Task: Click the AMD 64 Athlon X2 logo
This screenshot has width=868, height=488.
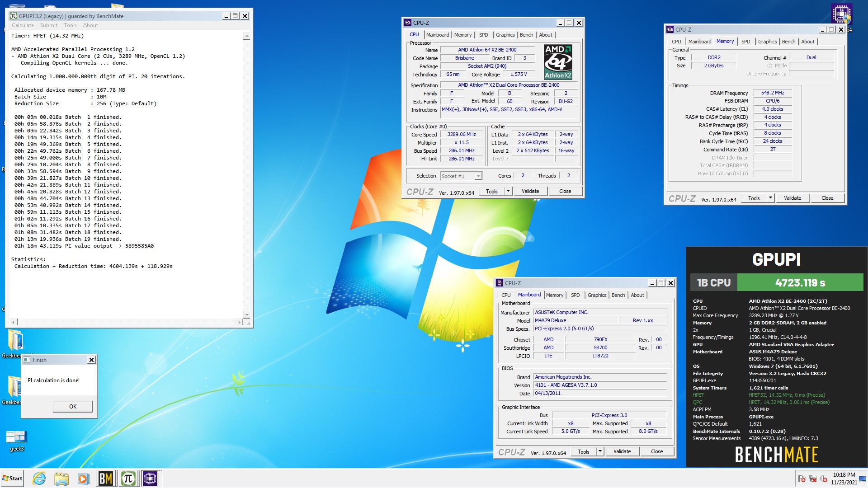Action: 558,62
